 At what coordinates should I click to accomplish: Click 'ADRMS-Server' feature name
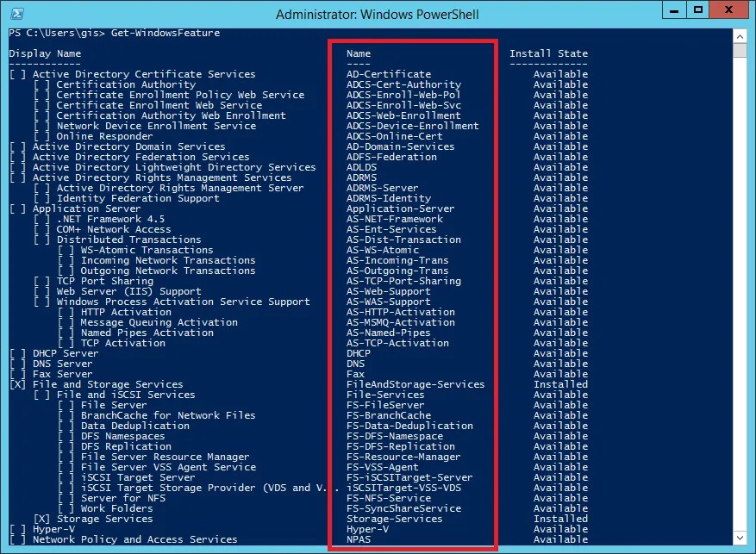tap(383, 188)
